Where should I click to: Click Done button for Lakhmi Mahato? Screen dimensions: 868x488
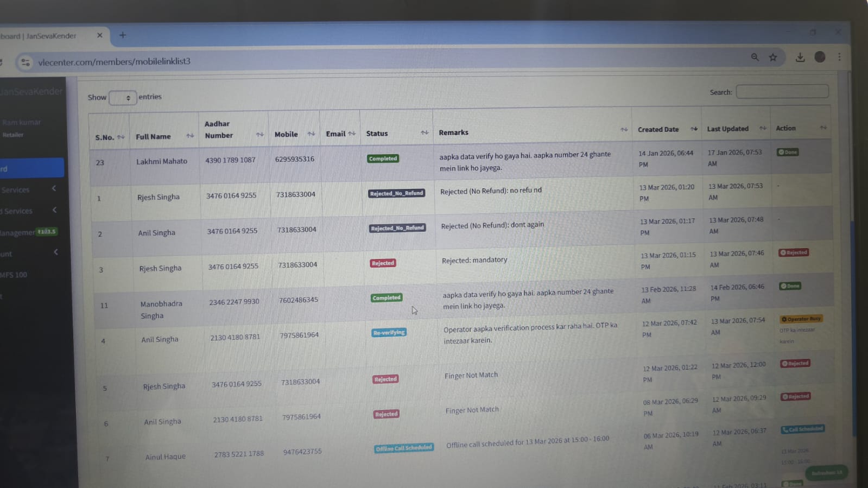pyautogui.click(x=788, y=152)
